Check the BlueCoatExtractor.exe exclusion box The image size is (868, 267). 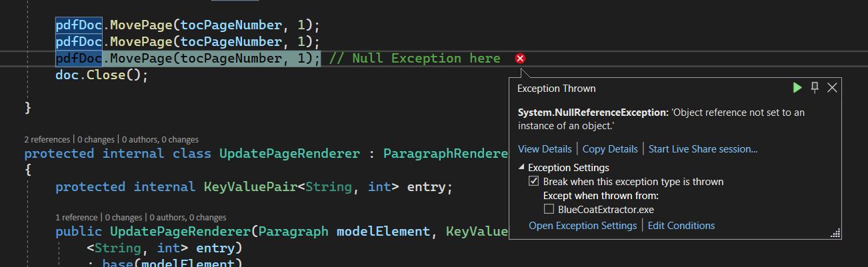[x=549, y=209]
